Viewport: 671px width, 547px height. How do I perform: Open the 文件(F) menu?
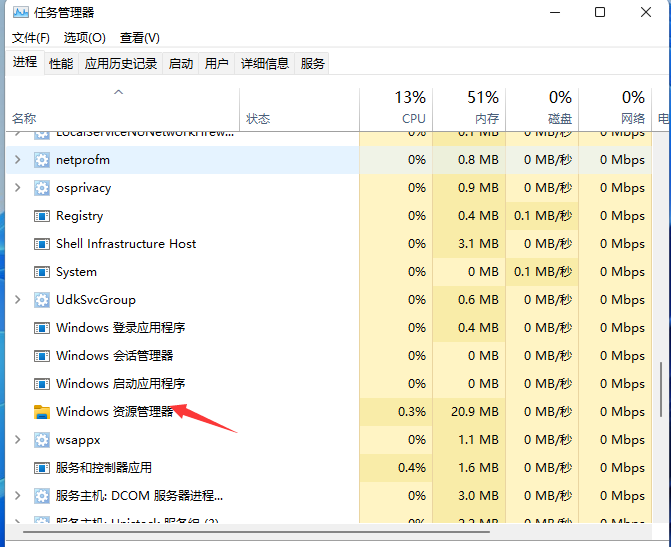tap(30, 38)
